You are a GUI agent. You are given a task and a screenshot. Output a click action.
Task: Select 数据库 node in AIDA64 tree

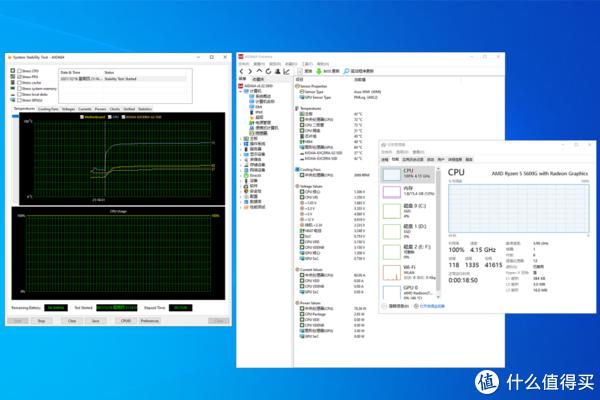point(253,202)
